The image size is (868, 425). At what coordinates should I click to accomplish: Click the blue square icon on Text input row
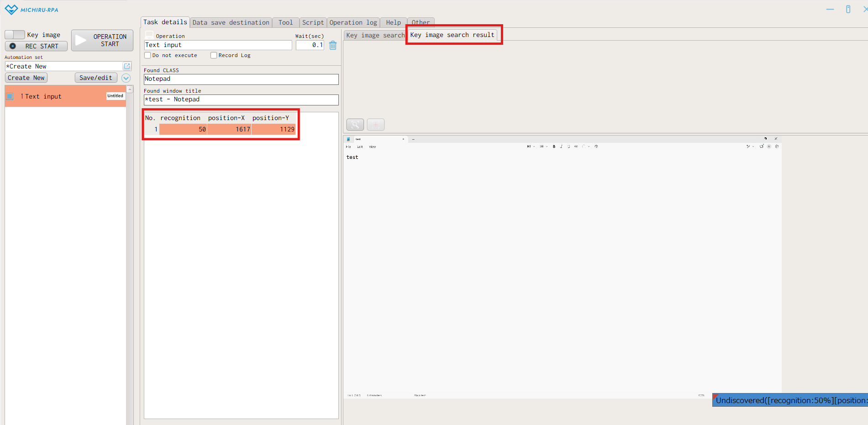click(x=10, y=96)
